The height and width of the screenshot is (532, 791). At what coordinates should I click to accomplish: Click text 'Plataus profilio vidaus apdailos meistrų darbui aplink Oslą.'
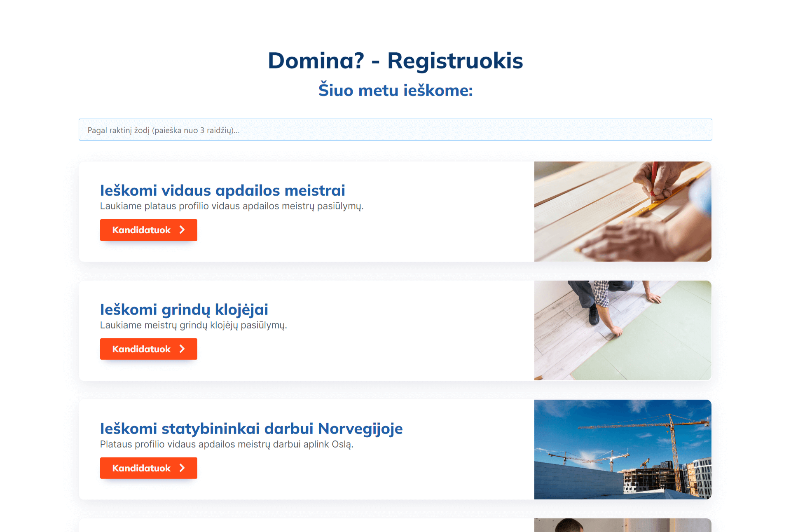tap(227, 444)
